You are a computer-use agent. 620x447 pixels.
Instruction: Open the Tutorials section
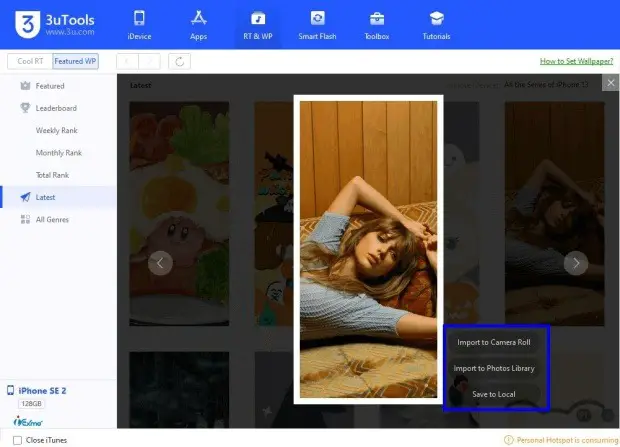(x=436, y=25)
